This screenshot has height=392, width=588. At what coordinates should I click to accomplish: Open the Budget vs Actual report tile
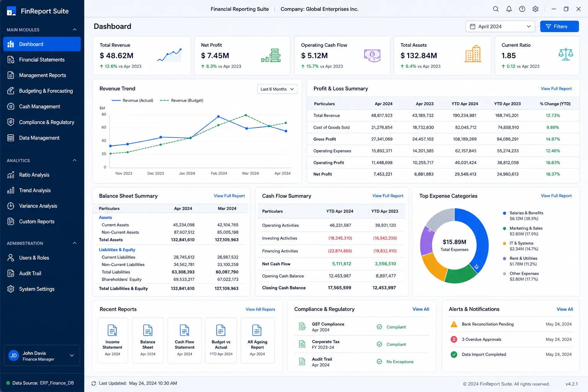221,340
